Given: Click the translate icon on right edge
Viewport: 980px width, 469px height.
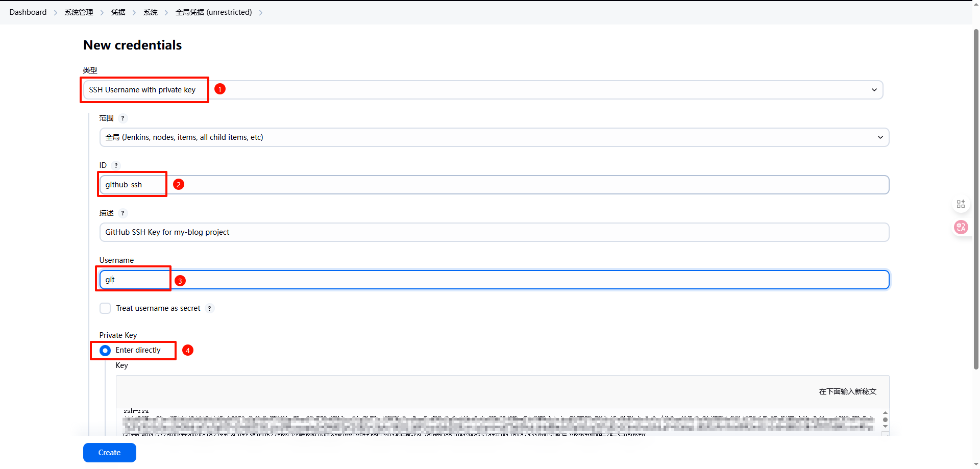Looking at the screenshot, I should tap(961, 227).
